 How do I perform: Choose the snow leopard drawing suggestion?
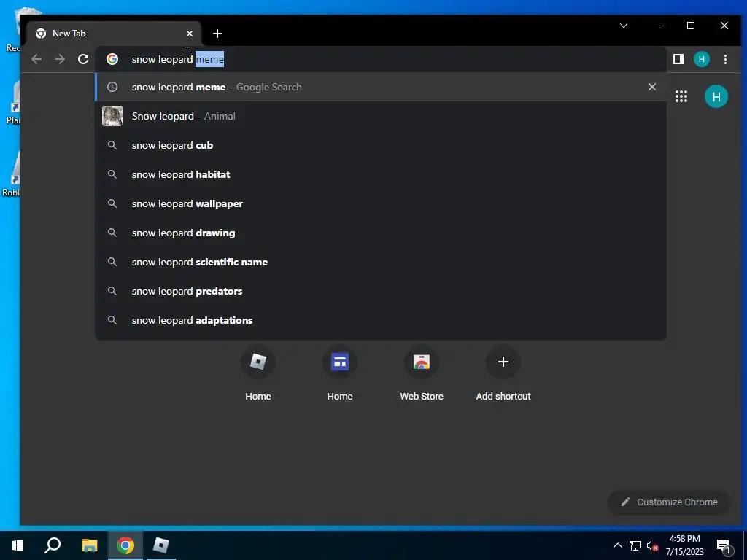click(x=381, y=233)
